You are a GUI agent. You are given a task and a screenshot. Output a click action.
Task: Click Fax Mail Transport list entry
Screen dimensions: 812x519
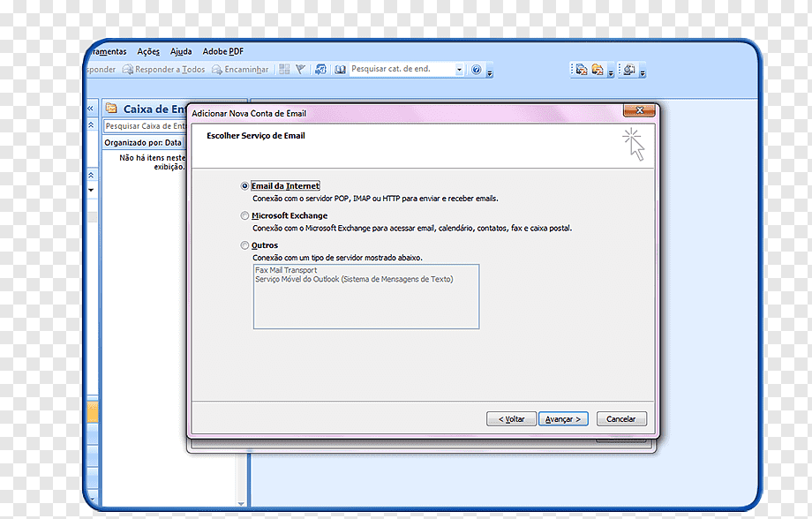tap(286, 270)
